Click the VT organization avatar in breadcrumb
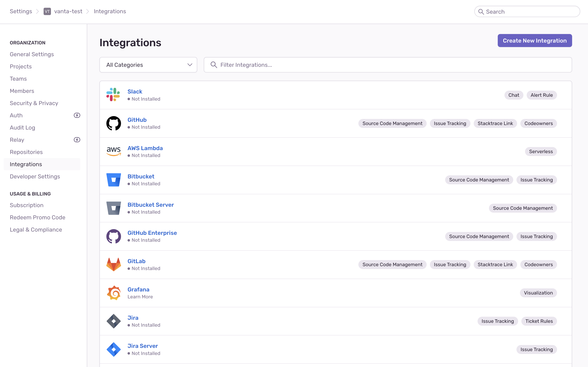This screenshot has width=588, height=367. [x=47, y=11]
